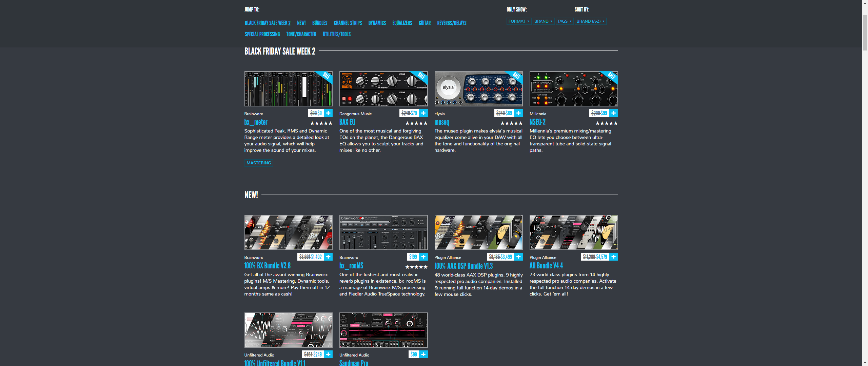The height and width of the screenshot is (366, 868).
Task: Add Sandman Pro to cart with plus icon
Action: [423, 354]
